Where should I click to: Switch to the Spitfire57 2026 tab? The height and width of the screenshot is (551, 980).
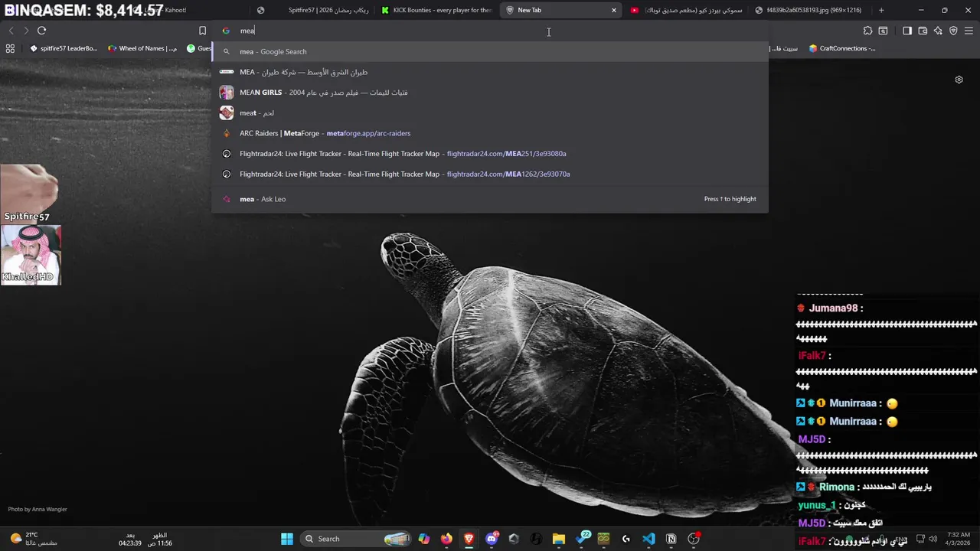pyautogui.click(x=314, y=10)
